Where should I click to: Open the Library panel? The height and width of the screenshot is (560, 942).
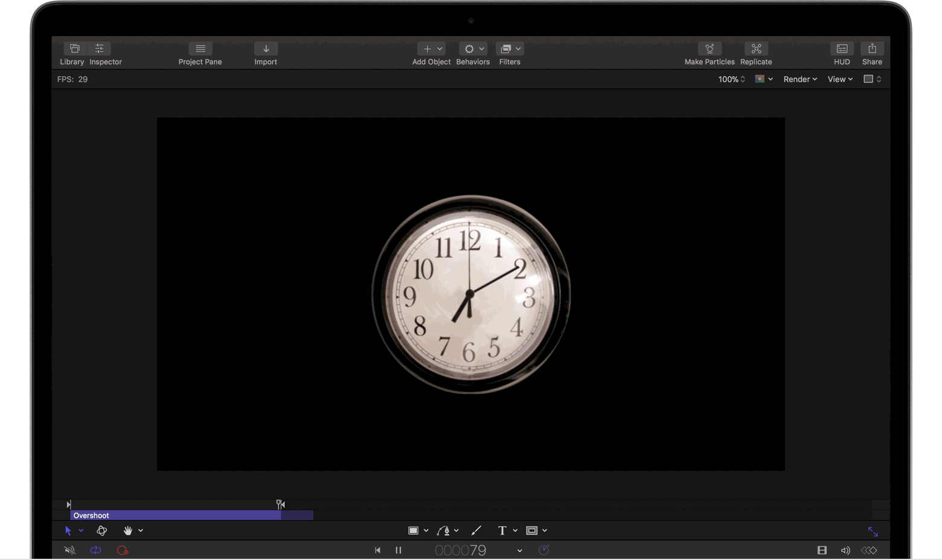(74, 49)
